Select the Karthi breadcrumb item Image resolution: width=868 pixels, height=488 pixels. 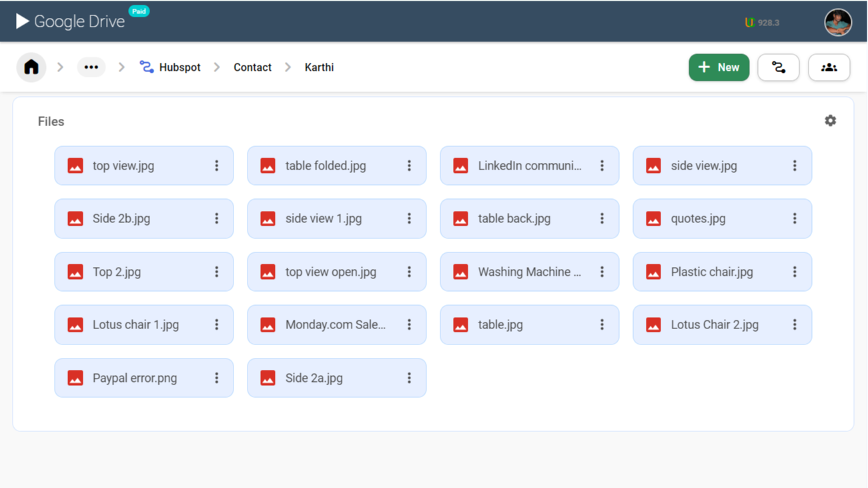click(x=319, y=67)
